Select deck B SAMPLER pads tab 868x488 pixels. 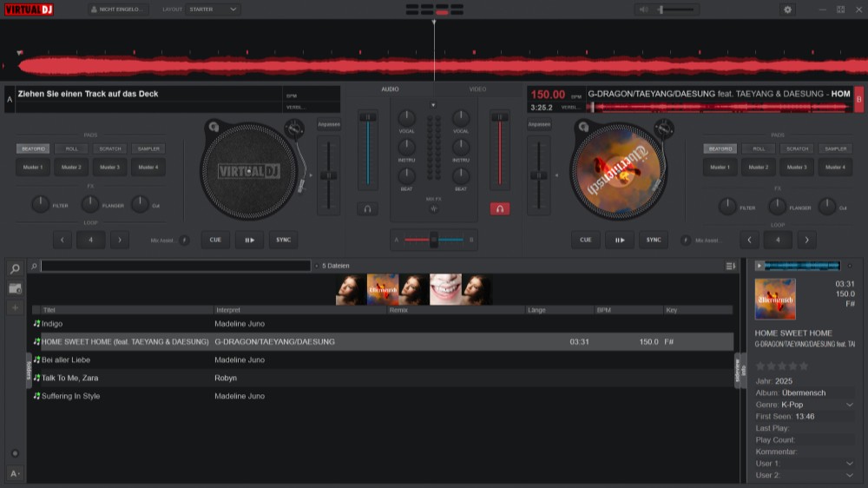tap(835, 148)
